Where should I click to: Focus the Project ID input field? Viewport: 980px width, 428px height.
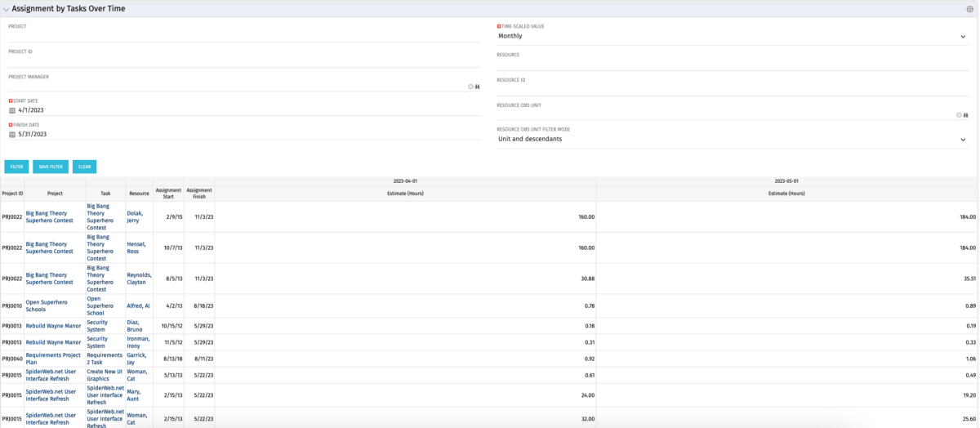tap(244, 61)
